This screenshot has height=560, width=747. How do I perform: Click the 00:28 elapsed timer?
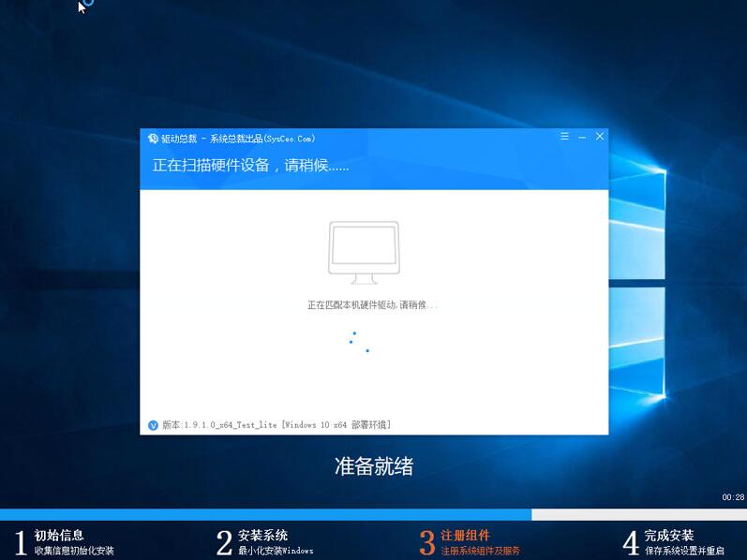[x=733, y=497]
